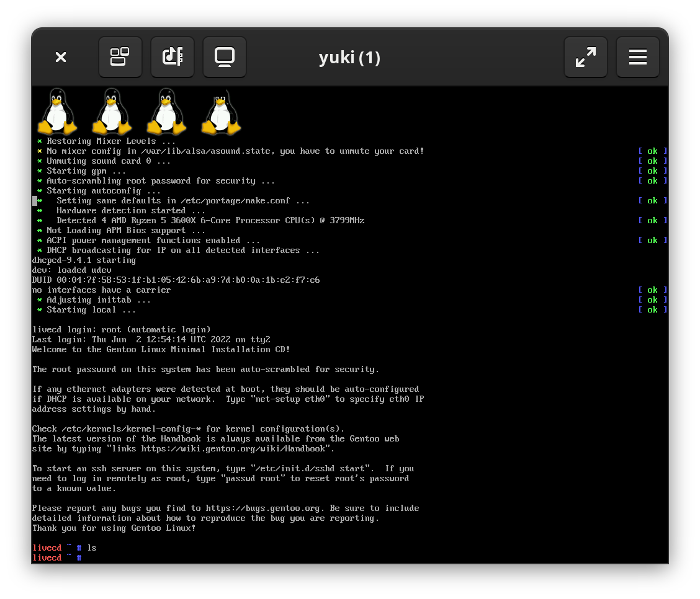The height and width of the screenshot is (599, 700).
Task: Click the DUID hardware address line
Action: click(x=176, y=280)
